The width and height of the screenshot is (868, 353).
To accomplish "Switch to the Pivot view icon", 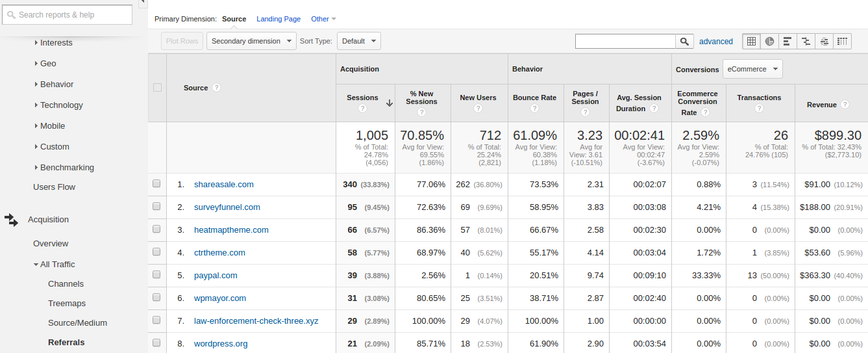I will pos(842,41).
